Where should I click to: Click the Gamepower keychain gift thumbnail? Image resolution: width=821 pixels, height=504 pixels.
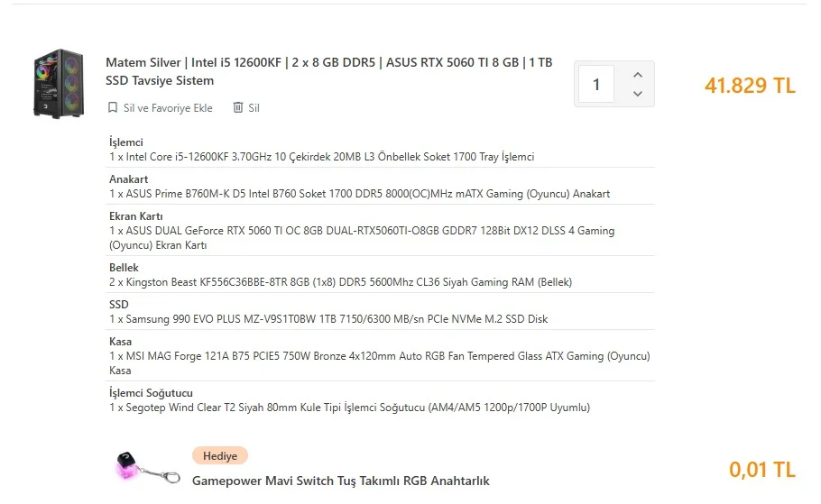(147, 467)
